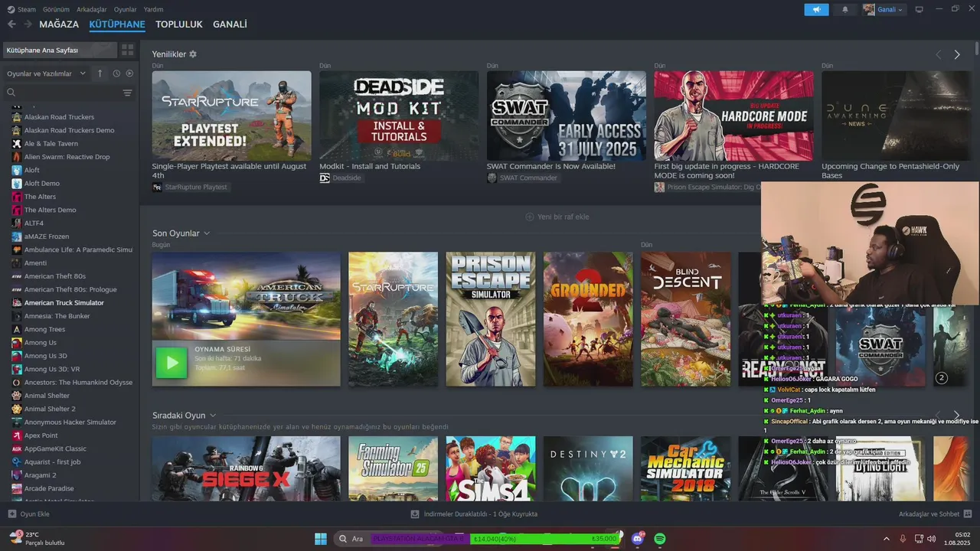Open Grounded 2 game tile
Viewport: 980px width, 551px height.
(x=588, y=319)
